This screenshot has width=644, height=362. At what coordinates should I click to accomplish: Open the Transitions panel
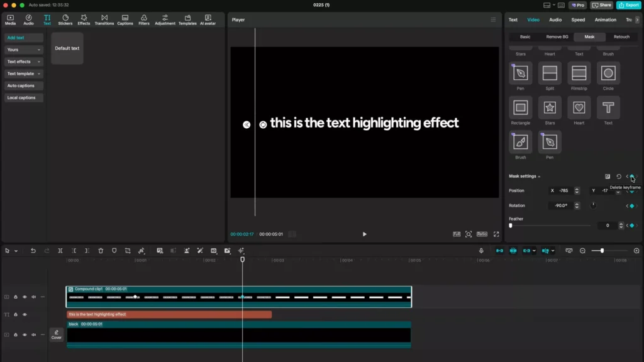[104, 19]
